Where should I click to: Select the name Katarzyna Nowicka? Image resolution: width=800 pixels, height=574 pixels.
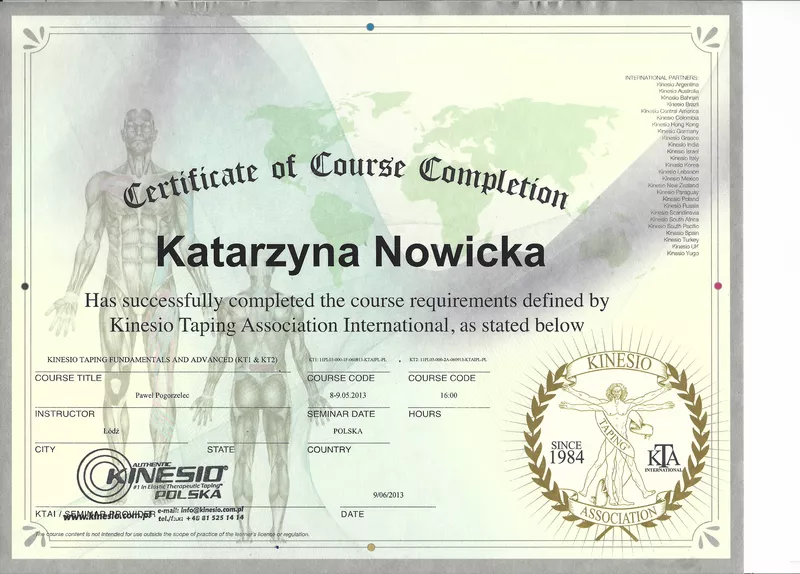(351, 251)
